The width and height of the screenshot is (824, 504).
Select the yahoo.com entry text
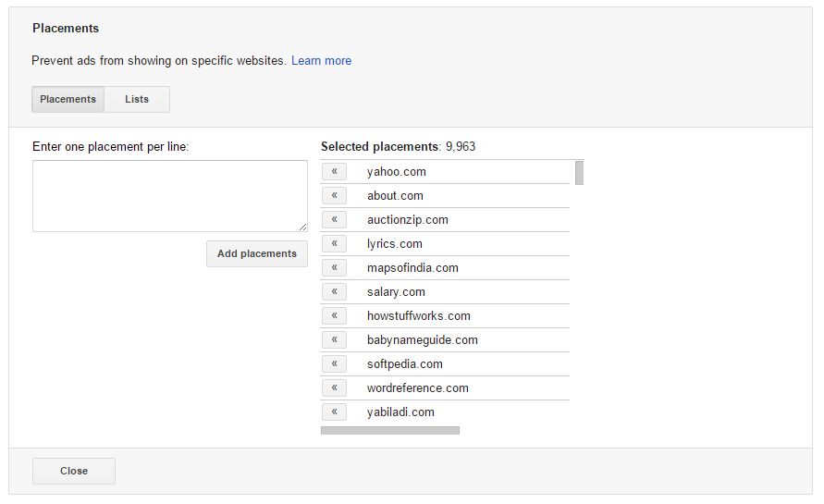click(x=396, y=172)
